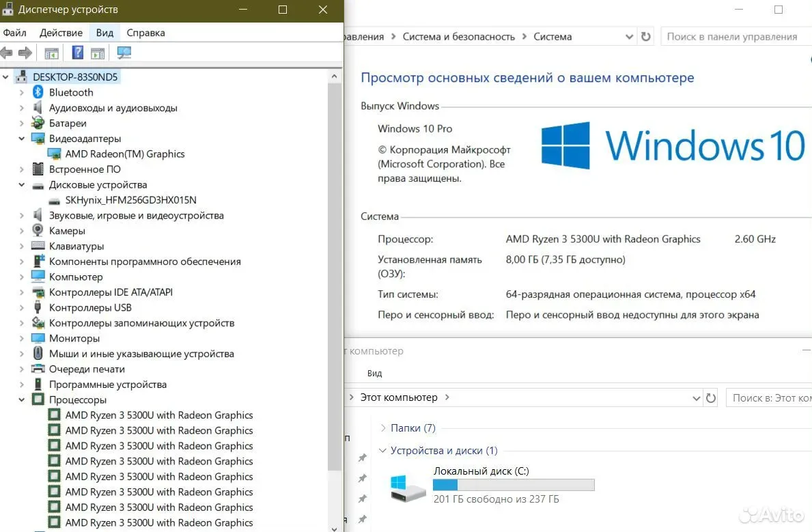Click the Поиск в панели управления field
Screen dimensions: 812x532
point(736,37)
